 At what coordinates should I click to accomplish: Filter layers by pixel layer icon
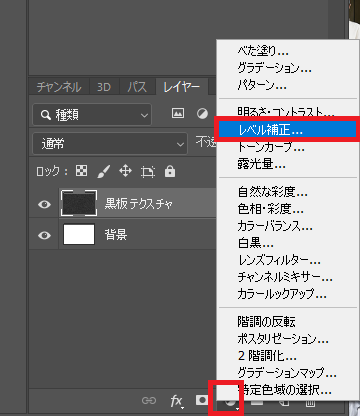pyautogui.click(x=178, y=113)
